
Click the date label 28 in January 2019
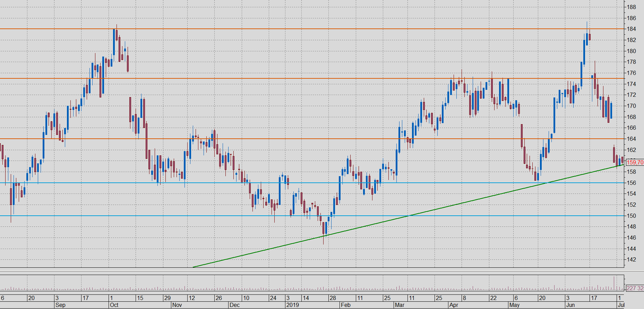coord(333,298)
